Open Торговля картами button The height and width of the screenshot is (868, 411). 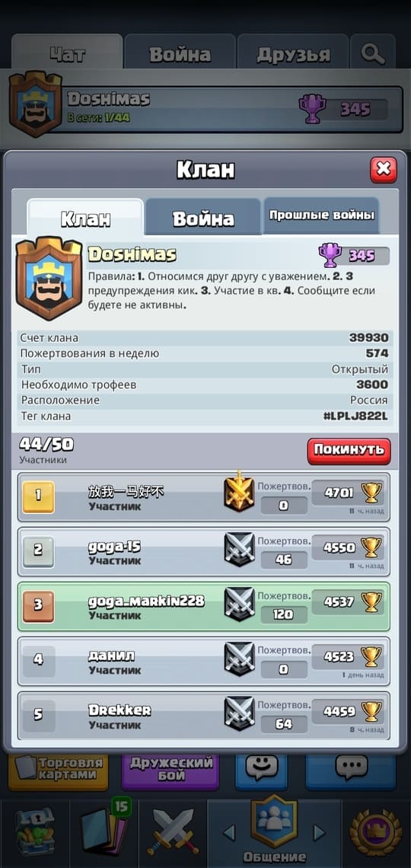(x=58, y=770)
